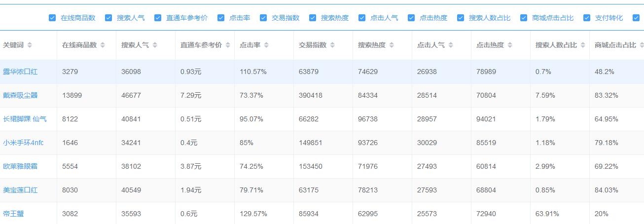
Task: Open keyword link 小米手环4nfc
Action: coord(23,143)
